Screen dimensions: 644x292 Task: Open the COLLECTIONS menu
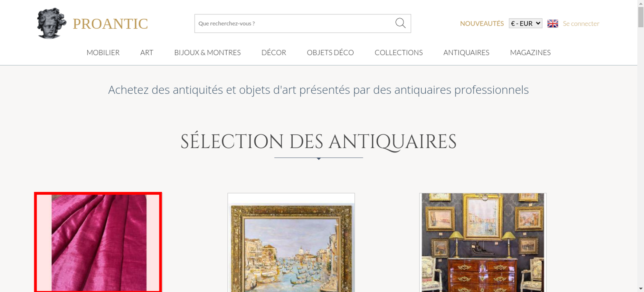(399, 52)
